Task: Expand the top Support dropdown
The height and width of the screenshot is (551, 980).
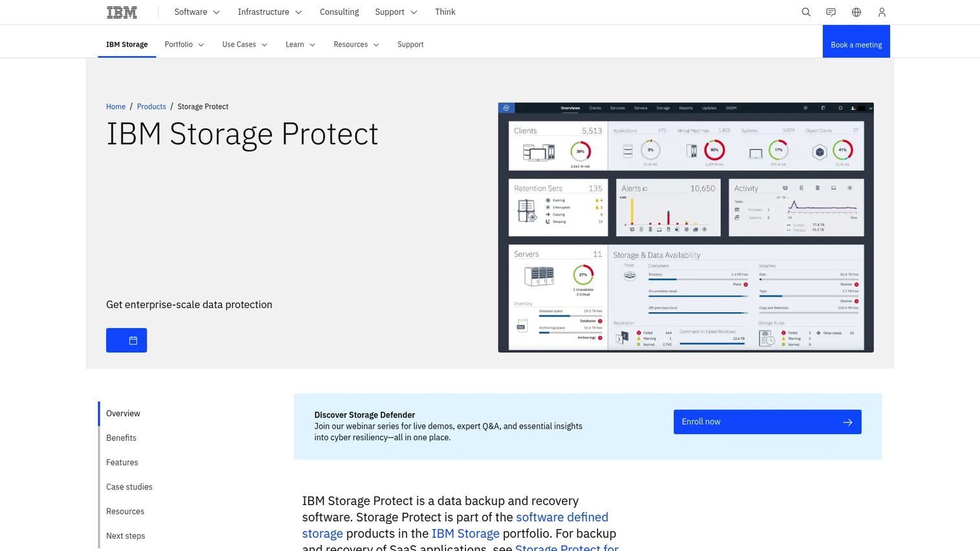Action: click(x=396, y=12)
